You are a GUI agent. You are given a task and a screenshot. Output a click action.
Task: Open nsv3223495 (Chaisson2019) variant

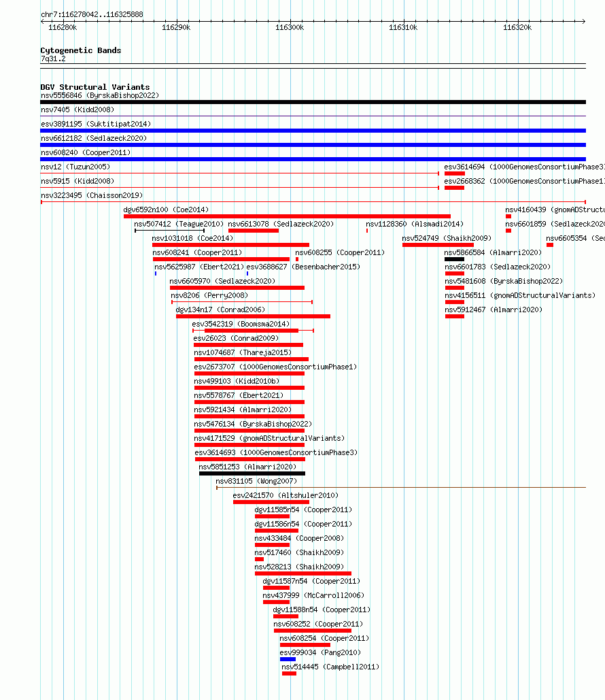coord(92,195)
